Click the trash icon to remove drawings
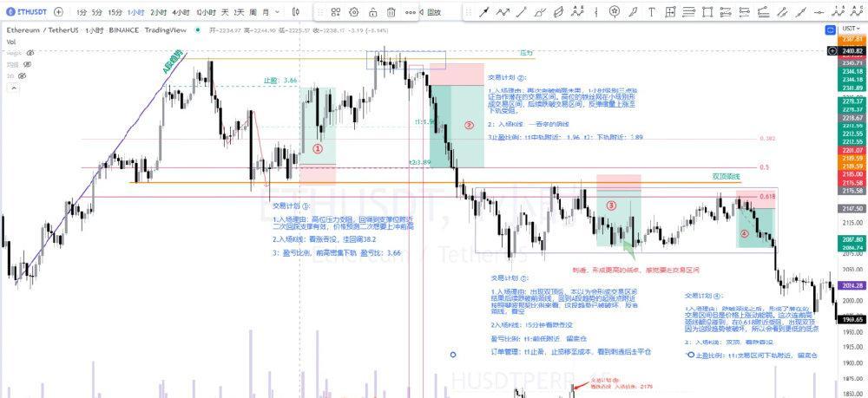This screenshot has width=868, height=398. [x=391, y=12]
